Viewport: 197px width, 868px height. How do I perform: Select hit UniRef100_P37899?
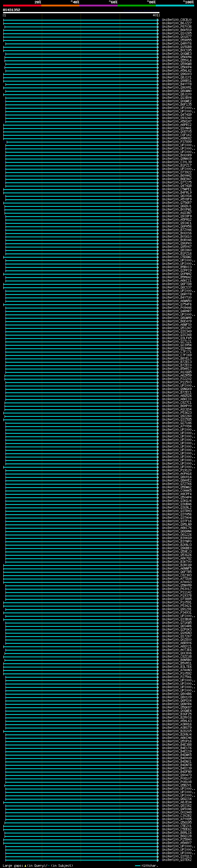176,142
